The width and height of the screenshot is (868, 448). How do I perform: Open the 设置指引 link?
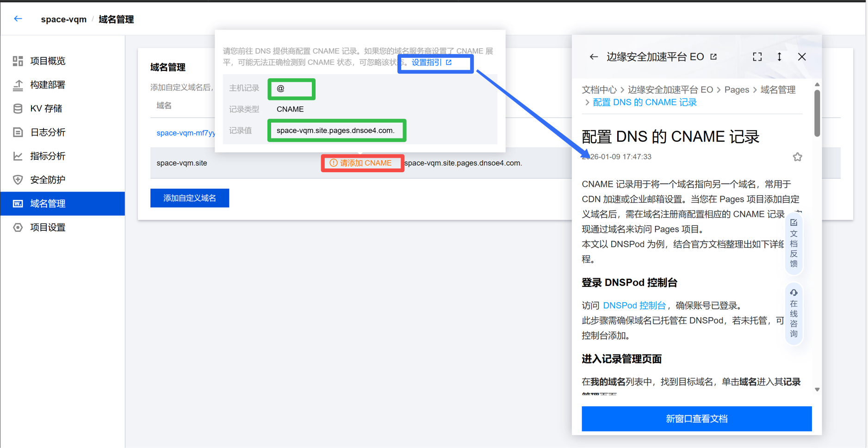pos(431,62)
